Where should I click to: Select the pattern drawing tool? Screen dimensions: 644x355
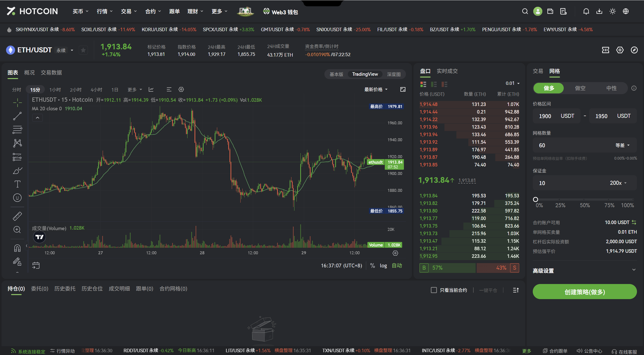coord(17,143)
